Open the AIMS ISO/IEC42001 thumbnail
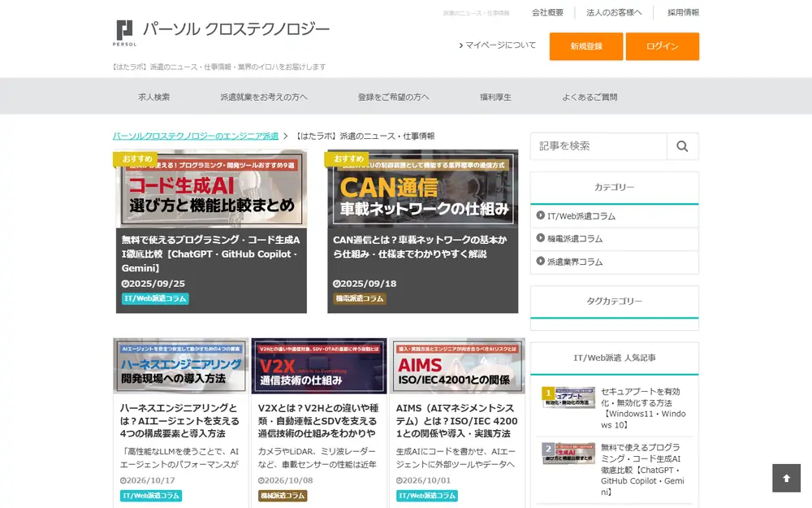 coord(457,366)
